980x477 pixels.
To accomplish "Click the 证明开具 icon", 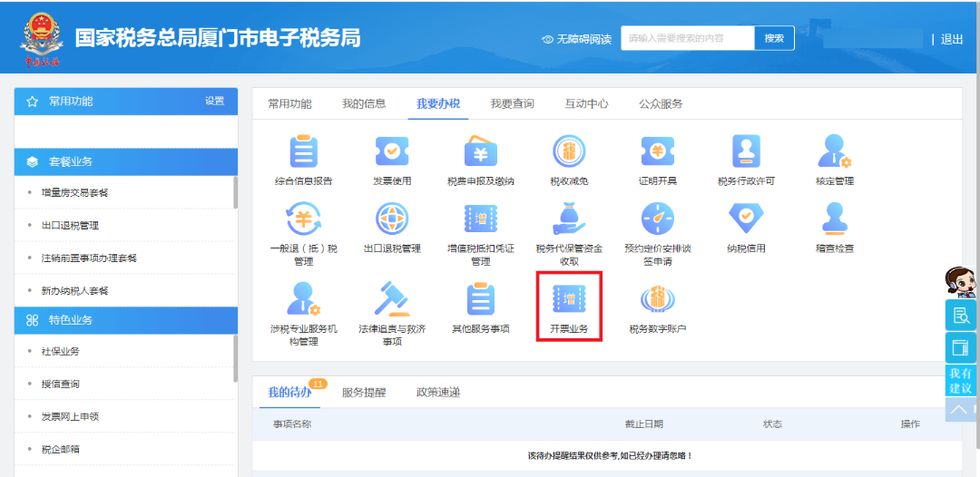I will coord(657,151).
